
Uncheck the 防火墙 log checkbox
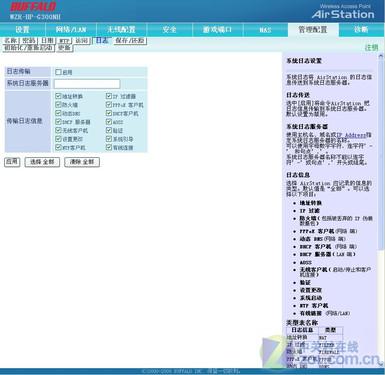58,105
